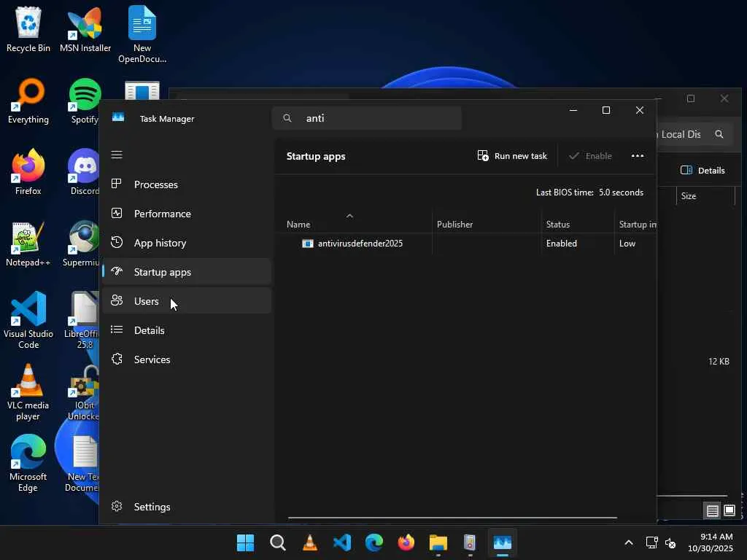Click the hamburger navigation menu icon
This screenshot has width=747, height=560.
click(117, 155)
